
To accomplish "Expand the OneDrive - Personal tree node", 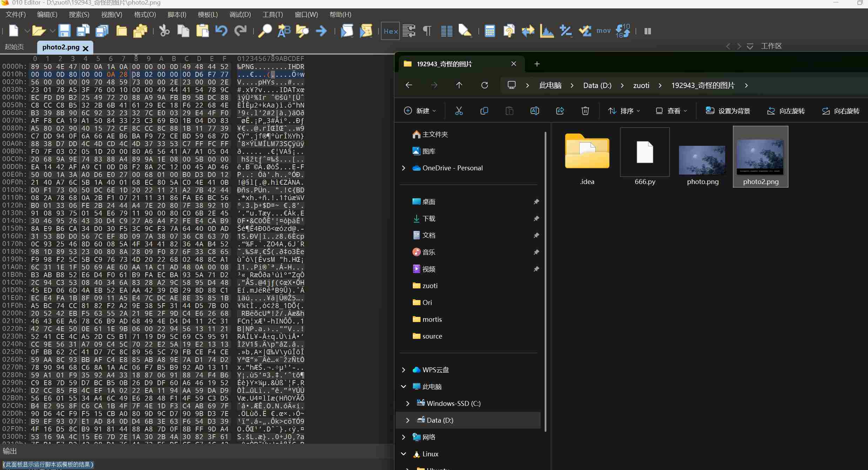I will click(404, 168).
